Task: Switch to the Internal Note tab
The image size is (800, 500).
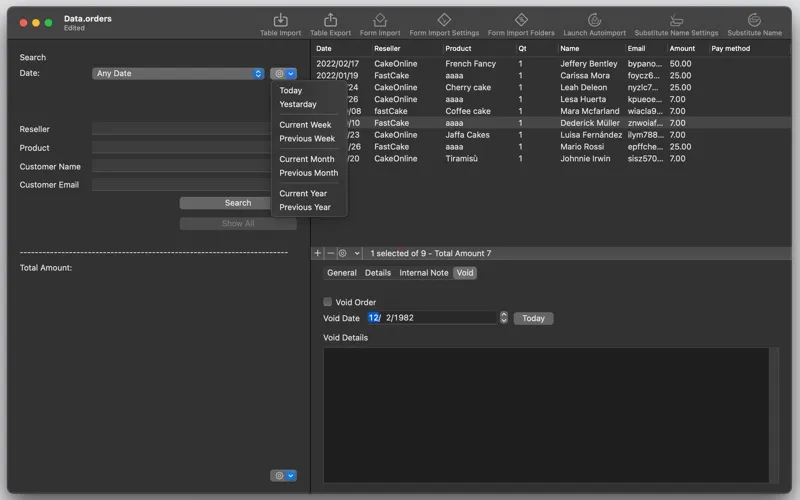Action: tap(424, 273)
